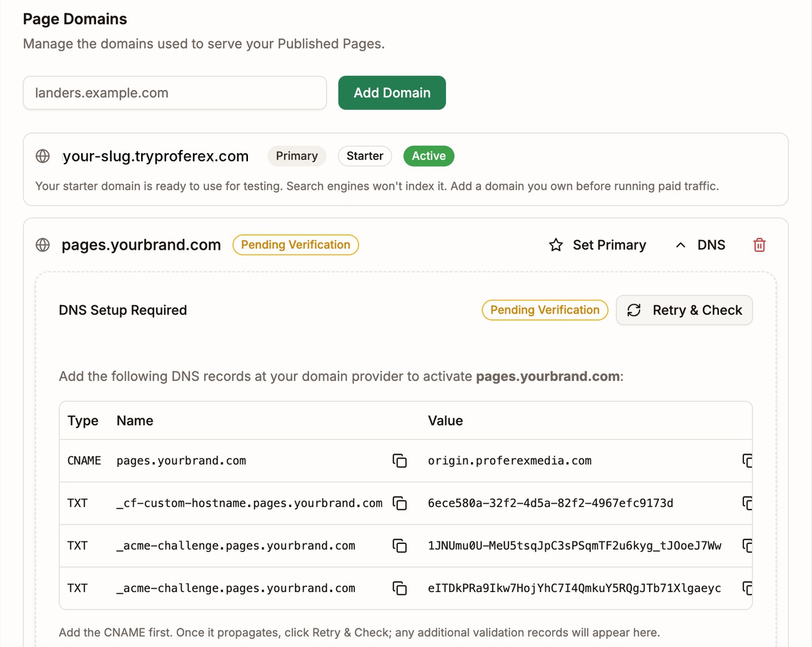The image size is (812, 647).
Task: Copy the 6ece580a TXT value
Action: [747, 503]
